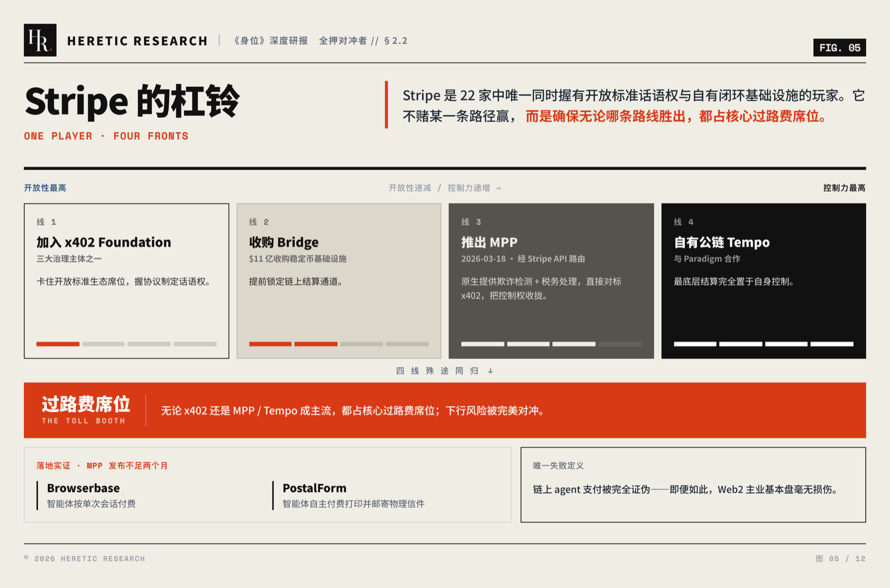This screenshot has width=890, height=588.
Task: Click the progress bar in Bridge card
Action: pos(339,344)
